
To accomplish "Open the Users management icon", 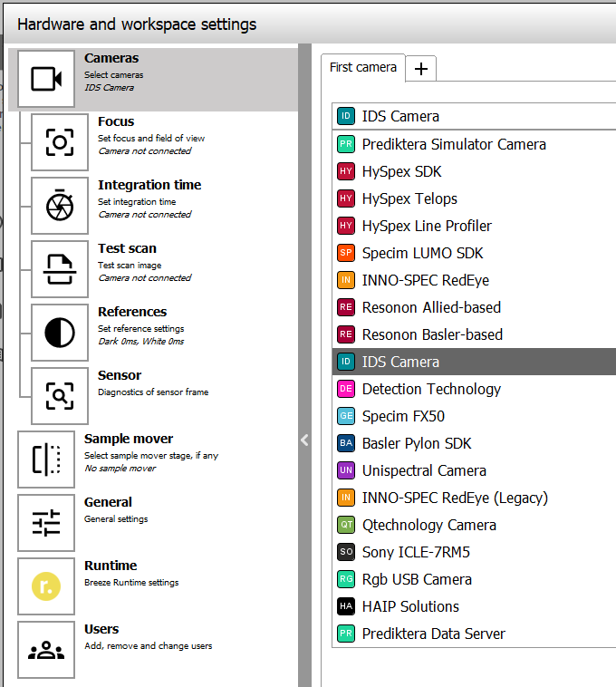I will (46, 650).
